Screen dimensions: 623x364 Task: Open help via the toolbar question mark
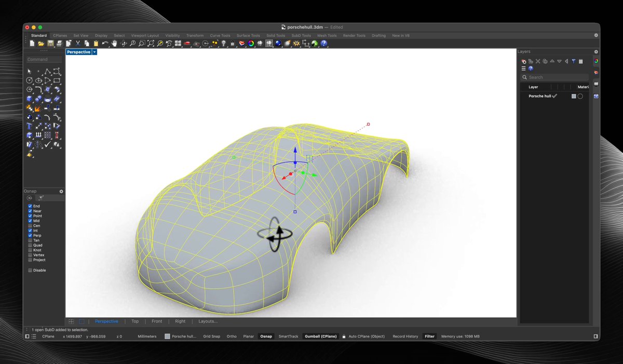tap(323, 44)
